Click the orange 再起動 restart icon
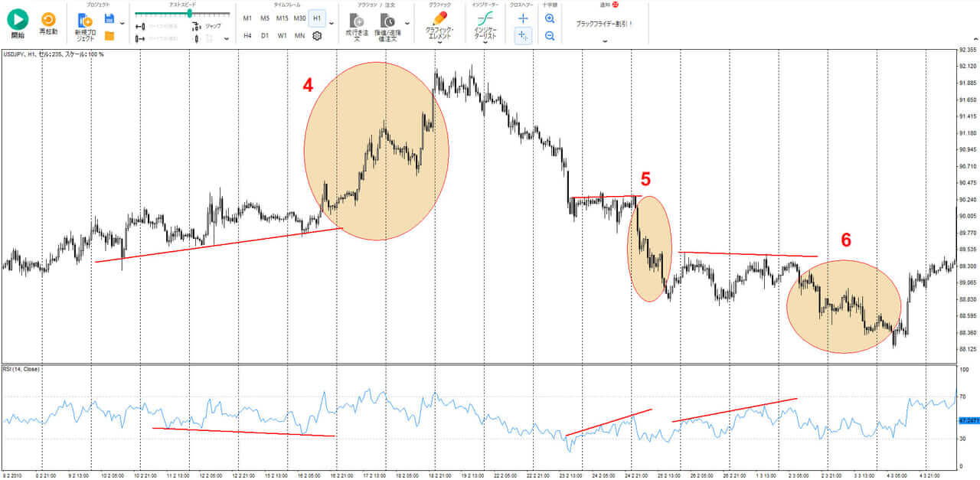Screen dimensions: 980x480 click(48, 20)
